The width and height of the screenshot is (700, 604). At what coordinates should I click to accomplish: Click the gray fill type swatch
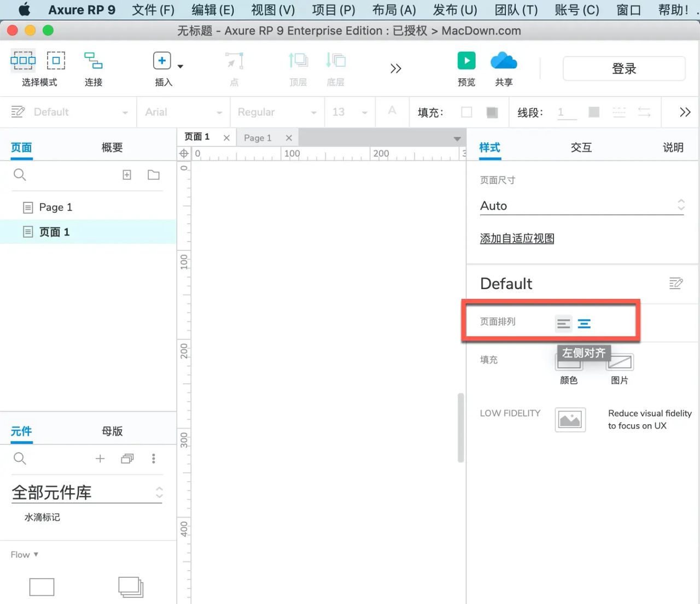(x=492, y=112)
